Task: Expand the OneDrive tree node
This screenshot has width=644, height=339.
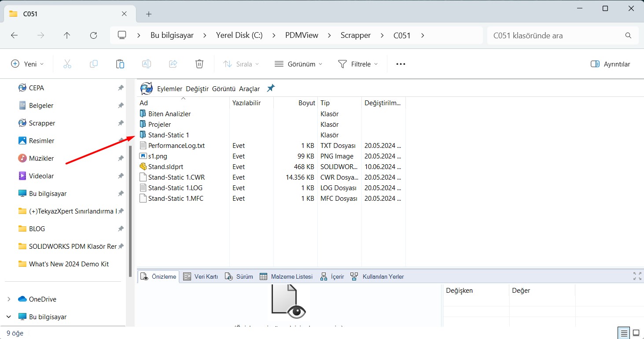Action: click(9, 299)
